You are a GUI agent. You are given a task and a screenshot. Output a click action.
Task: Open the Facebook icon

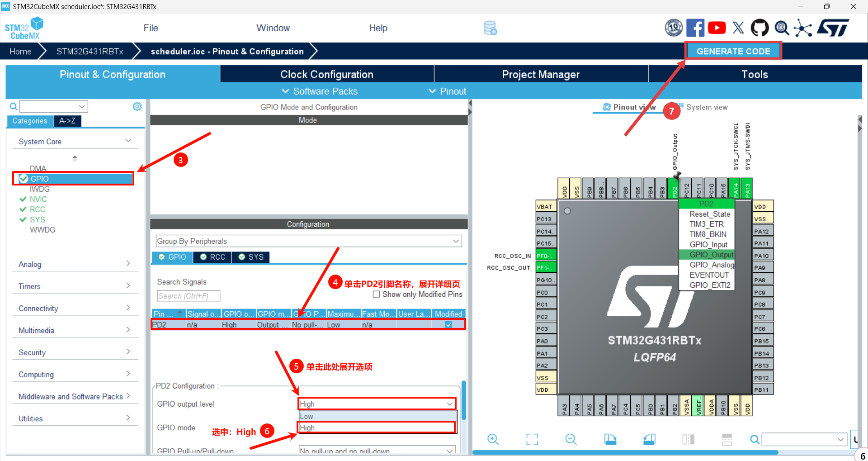[695, 28]
